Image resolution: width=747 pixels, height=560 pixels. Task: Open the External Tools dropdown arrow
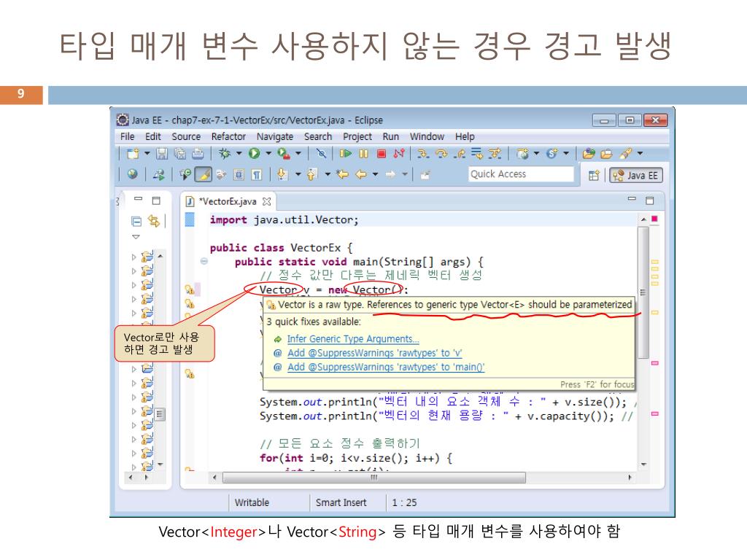[298, 153]
